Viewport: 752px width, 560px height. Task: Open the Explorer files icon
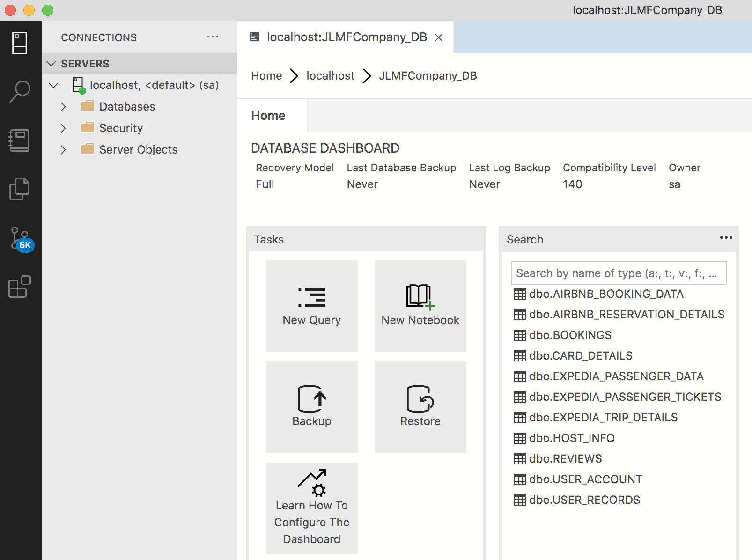pos(20,189)
